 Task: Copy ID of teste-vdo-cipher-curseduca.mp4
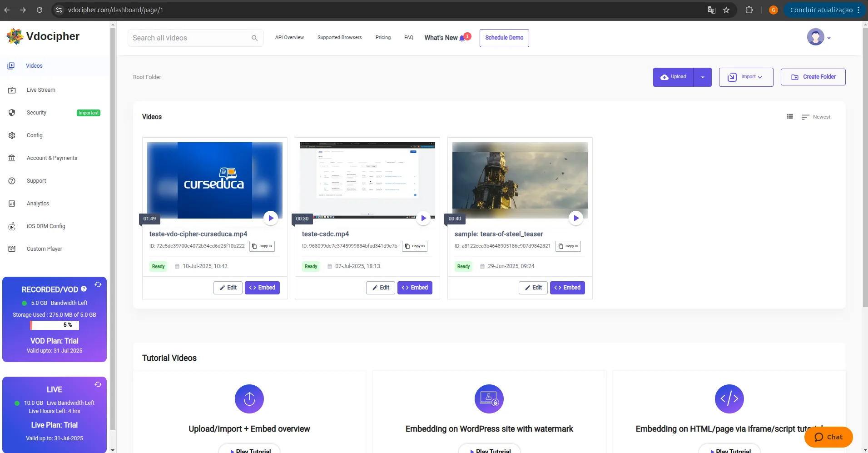click(262, 246)
